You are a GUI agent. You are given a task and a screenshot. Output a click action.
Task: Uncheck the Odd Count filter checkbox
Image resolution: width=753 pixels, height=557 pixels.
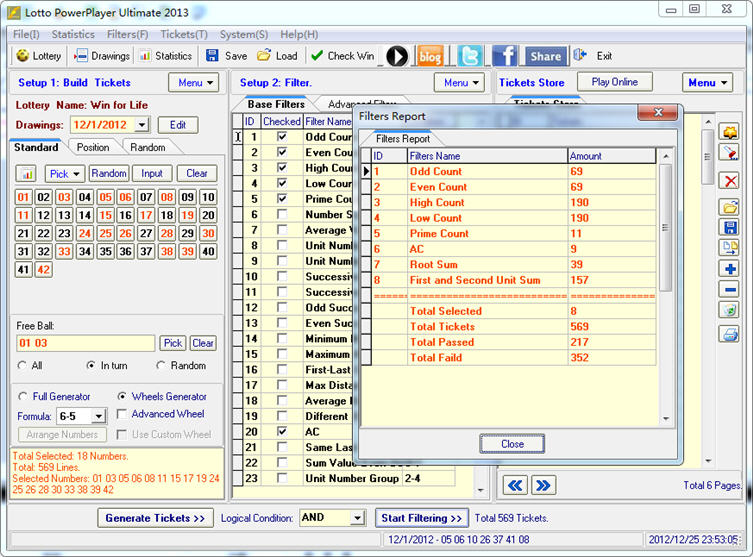click(282, 137)
